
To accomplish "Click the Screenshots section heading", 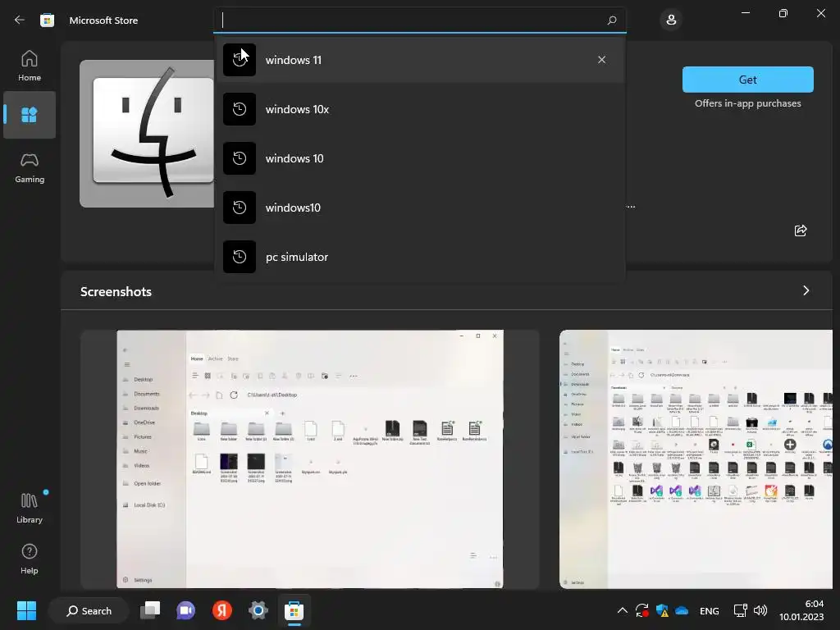I will (116, 291).
